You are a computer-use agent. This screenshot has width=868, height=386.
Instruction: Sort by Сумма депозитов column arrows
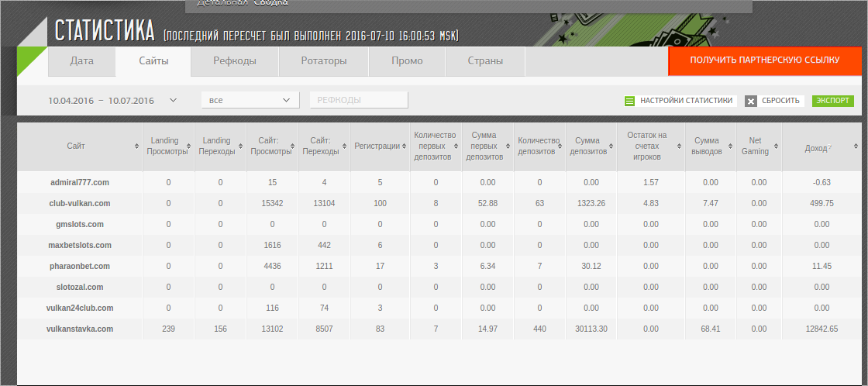[611, 146]
